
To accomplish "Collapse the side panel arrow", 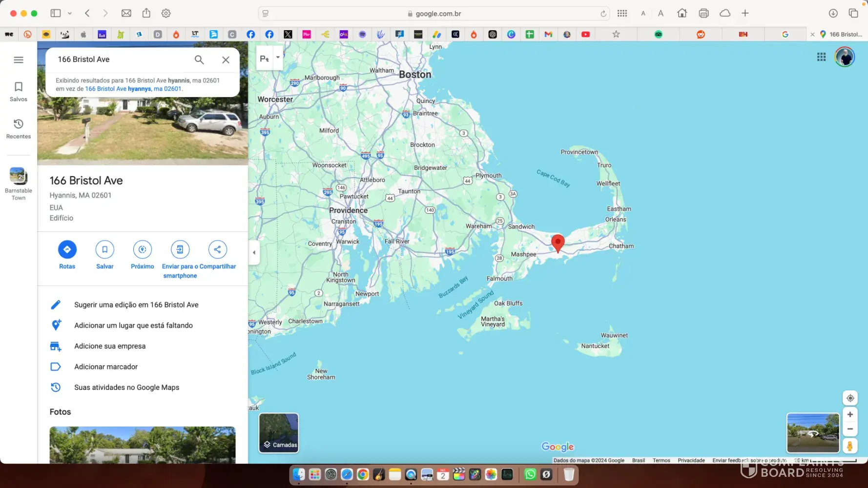I will coord(254,252).
